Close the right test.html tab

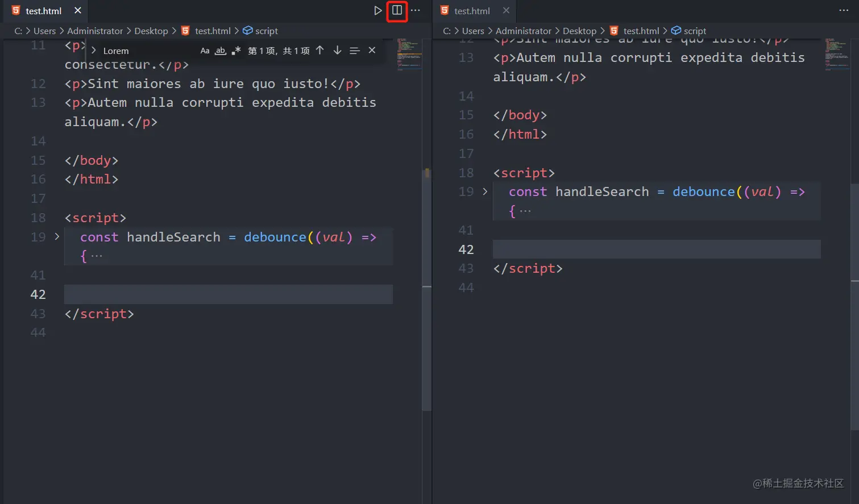coord(506,10)
